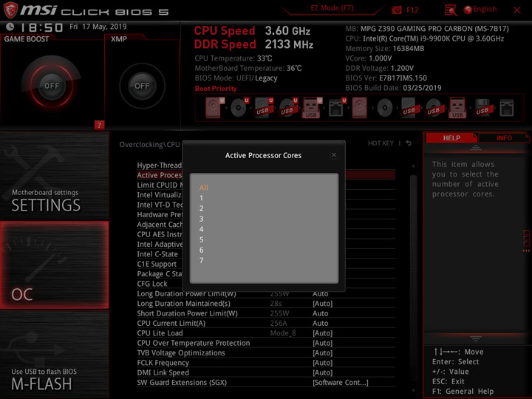Open the M-FLASH BIOS flashing section
The height and width of the screenshot is (399, 532).
click(x=54, y=355)
